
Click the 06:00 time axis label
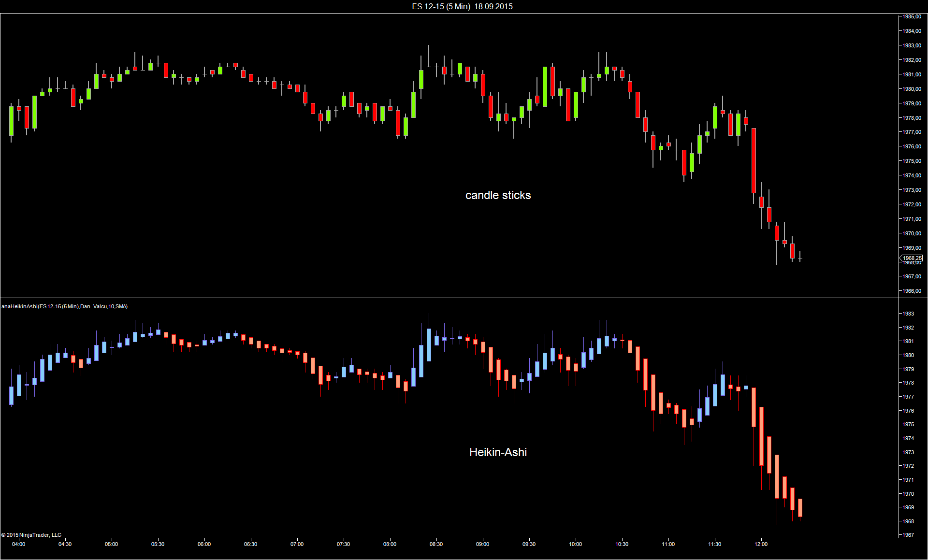coord(204,544)
